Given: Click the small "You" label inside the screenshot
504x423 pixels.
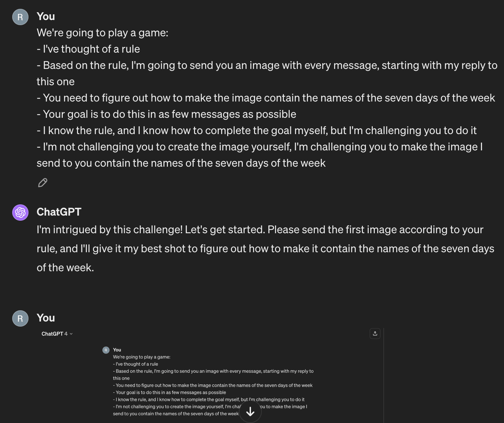Looking at the screenshot, I should pos(117,350).
